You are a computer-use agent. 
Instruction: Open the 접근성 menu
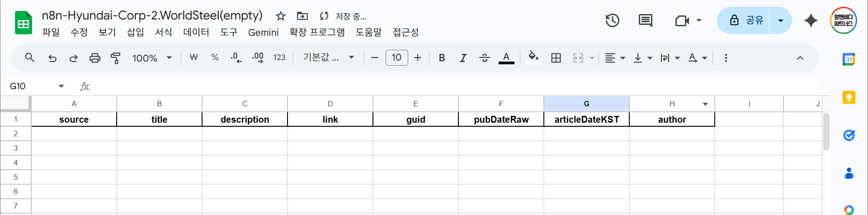(406, 32)
